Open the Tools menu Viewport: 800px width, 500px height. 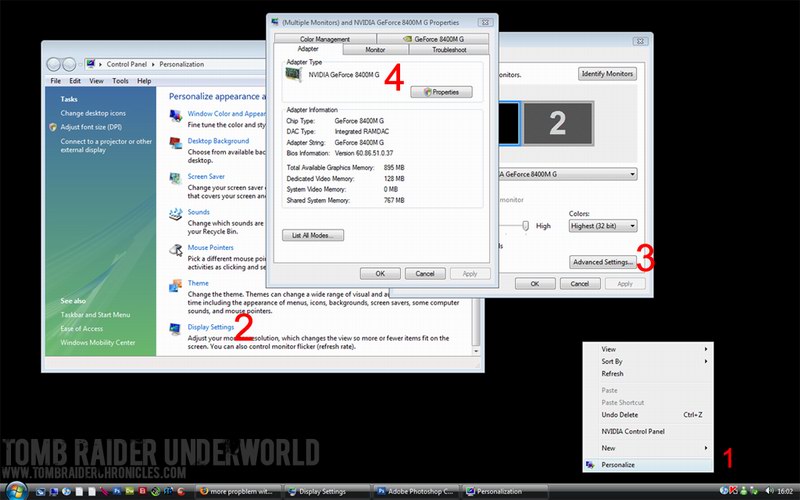tap(120, 81)
